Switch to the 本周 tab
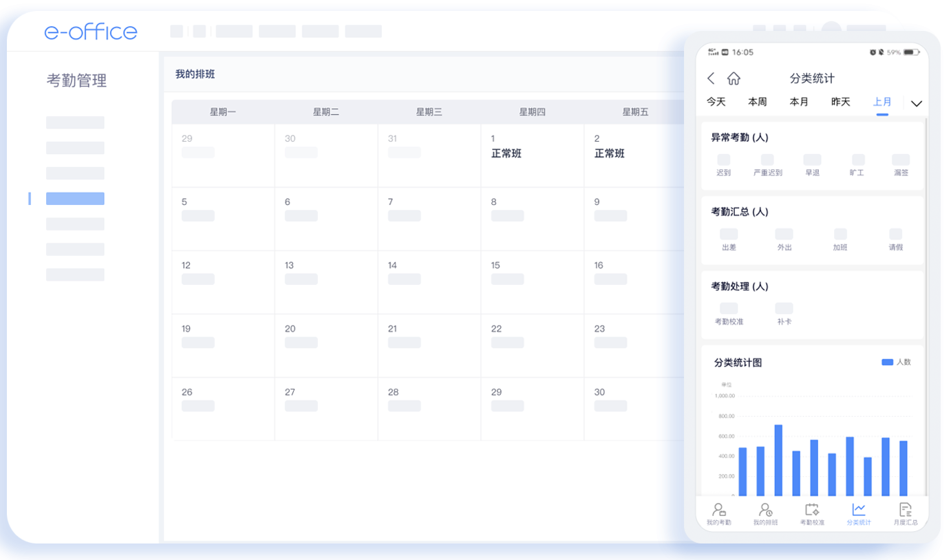 (758, 102)
